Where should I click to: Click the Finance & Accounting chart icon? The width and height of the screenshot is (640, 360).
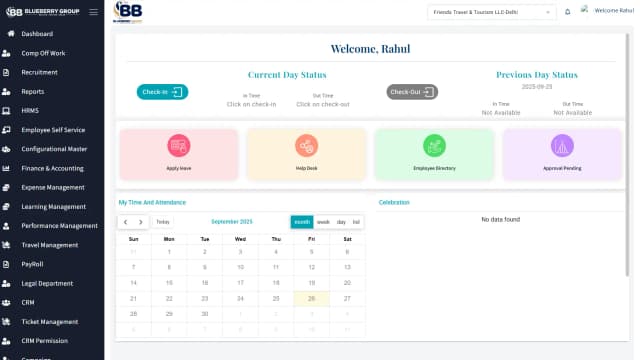pyautogui.click(x=6, y=168)
